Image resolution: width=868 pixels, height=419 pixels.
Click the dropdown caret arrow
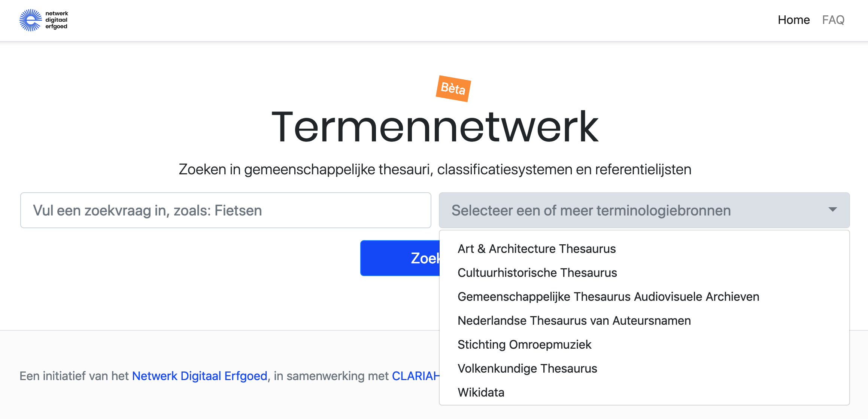832,210
